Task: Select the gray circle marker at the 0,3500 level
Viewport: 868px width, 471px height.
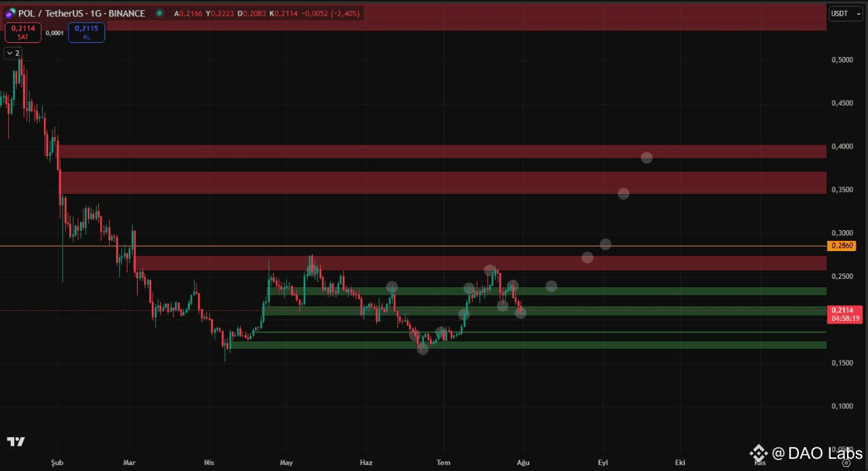Action: 624,193
